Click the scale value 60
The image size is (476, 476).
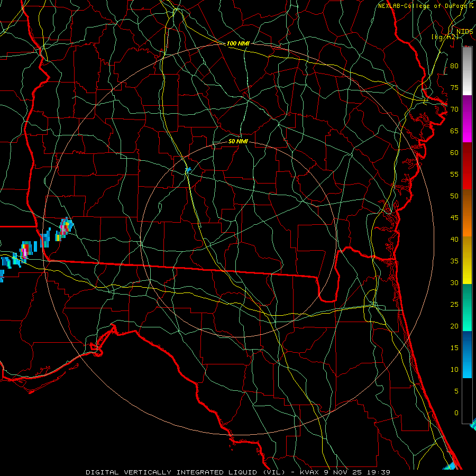point(454,153)
